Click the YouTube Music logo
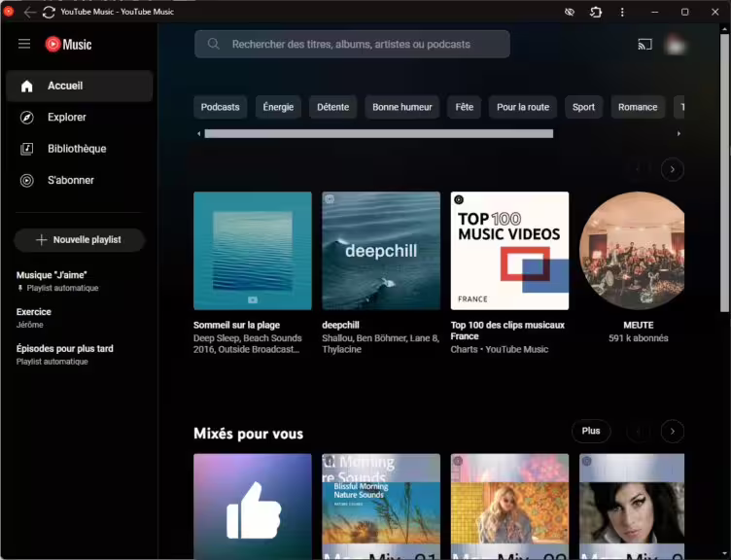 68,45
